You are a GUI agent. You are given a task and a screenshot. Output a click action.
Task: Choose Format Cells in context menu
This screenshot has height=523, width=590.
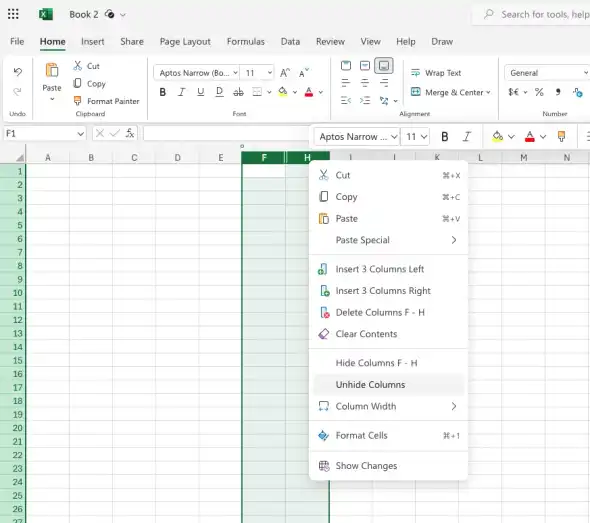(x=388, y=435)
